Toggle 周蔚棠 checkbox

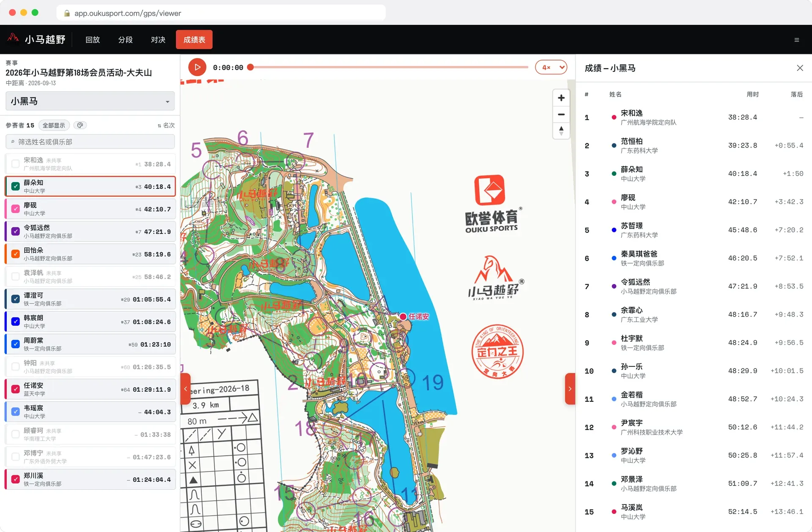pos(16,344)
